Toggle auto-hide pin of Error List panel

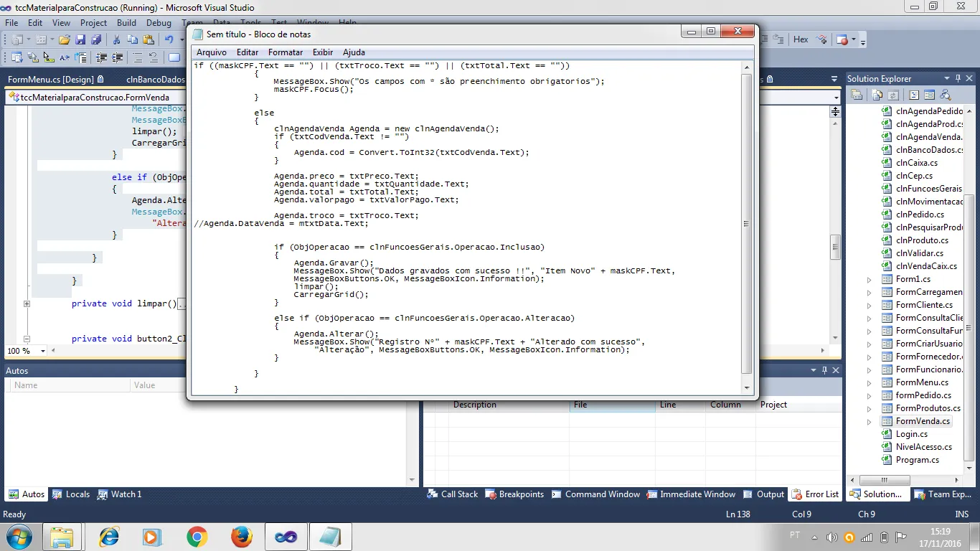point(825,370)
